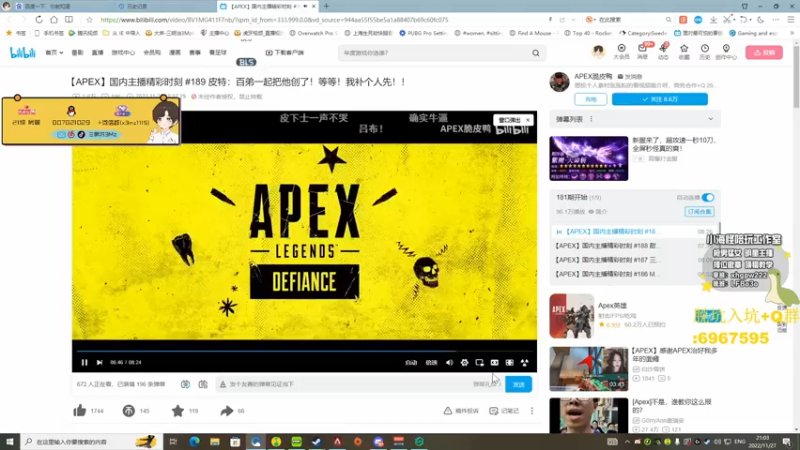Toggle the 自动连播 autoplay switch

pyautogui.click(x=708, y=197)
